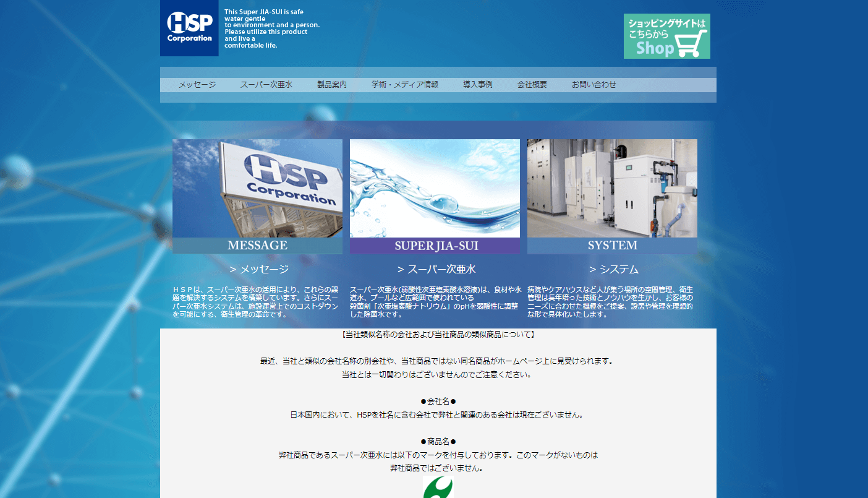Open 導入事例 from the navigation bar

point(478,85)
